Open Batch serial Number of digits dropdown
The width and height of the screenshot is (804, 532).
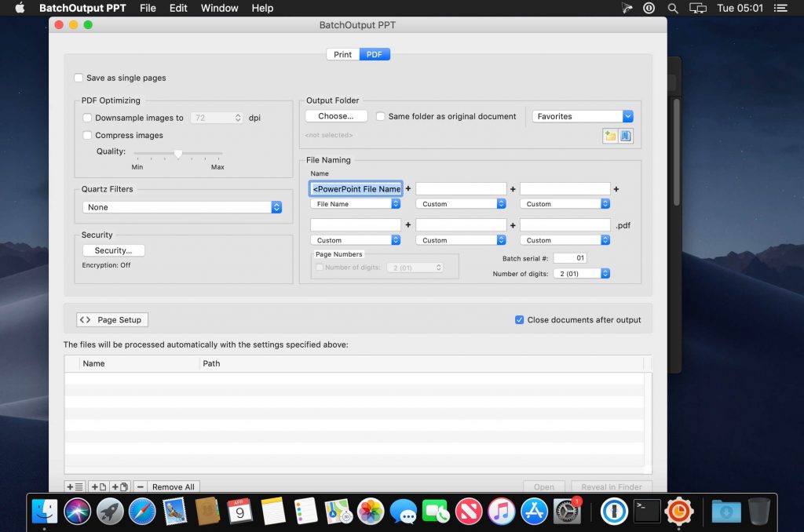click(x=581, y=273)
